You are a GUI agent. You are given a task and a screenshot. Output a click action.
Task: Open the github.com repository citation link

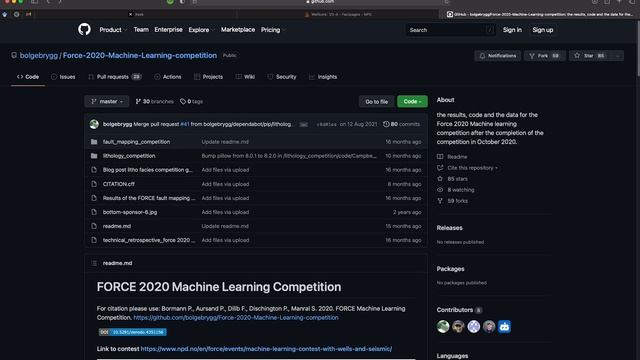pos(236,318)
